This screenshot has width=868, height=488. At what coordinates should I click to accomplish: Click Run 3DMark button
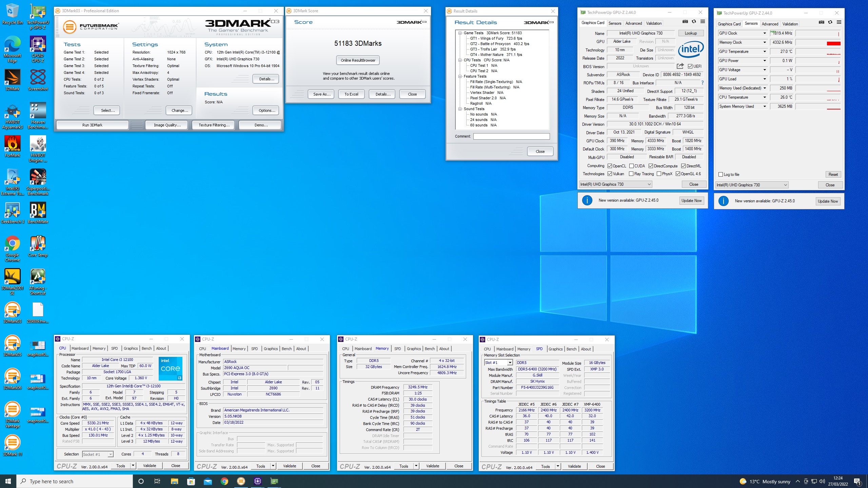pos(92,125)
